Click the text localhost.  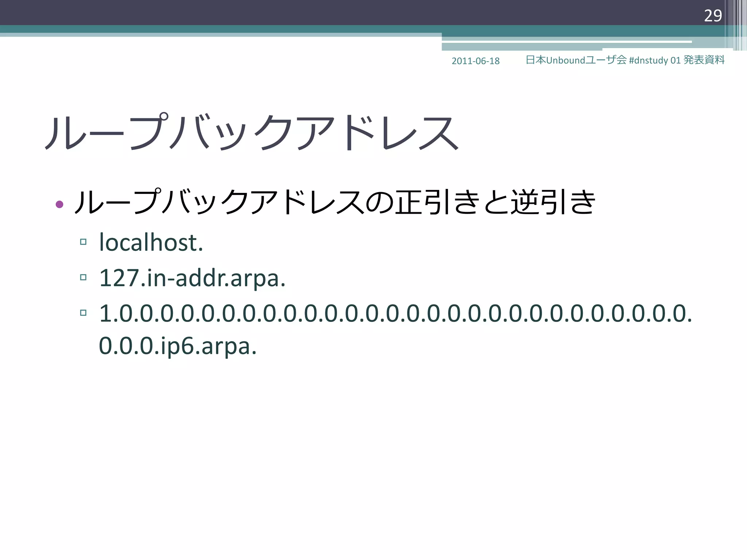click(x=151, y=242)
